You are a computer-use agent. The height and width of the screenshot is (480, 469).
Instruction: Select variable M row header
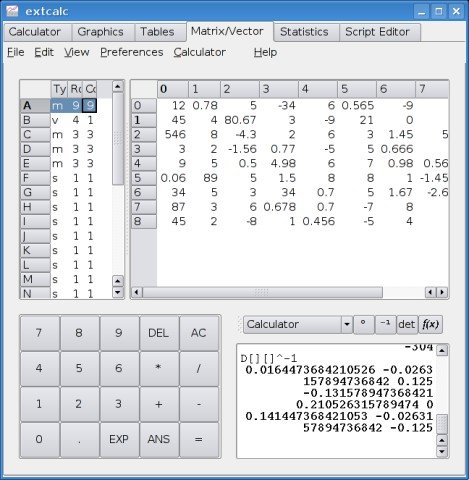click(x=35, y=279)
